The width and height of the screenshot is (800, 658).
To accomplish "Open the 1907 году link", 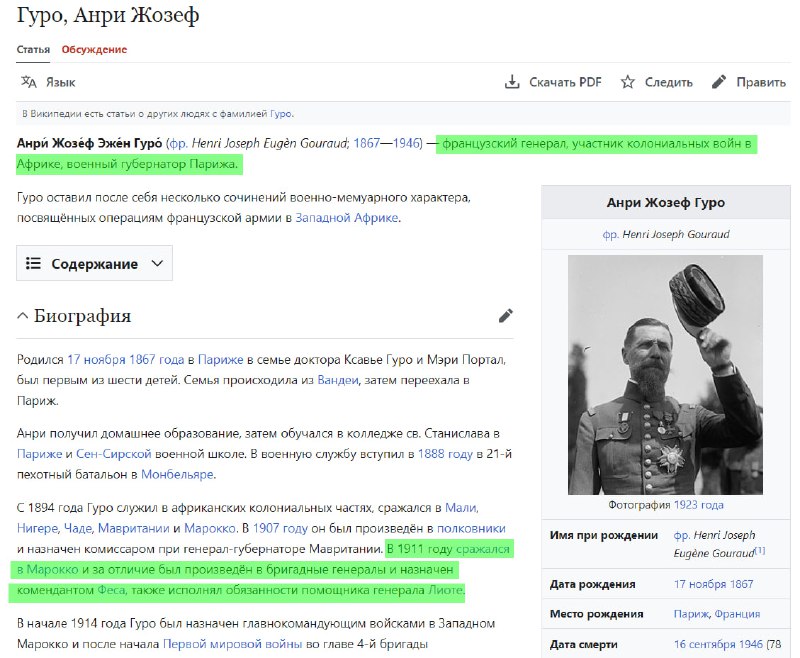I will pyautogui.click(x=280, y=528).
